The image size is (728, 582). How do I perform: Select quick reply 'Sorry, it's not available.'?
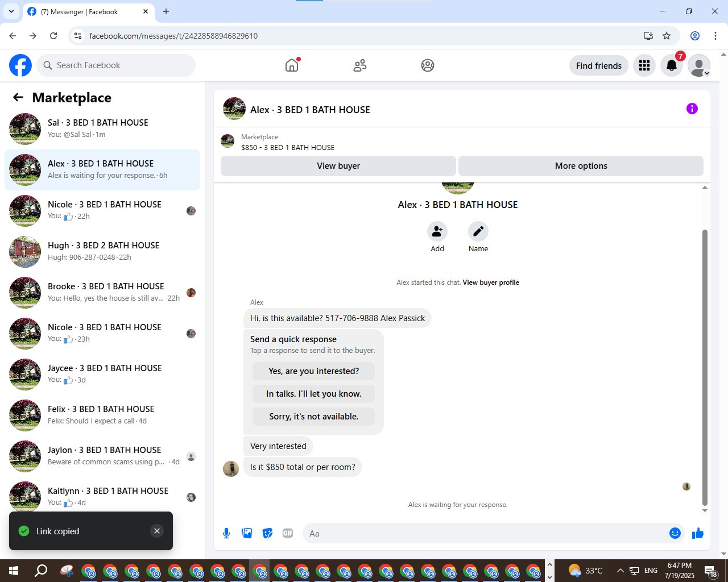pos(313,417)
